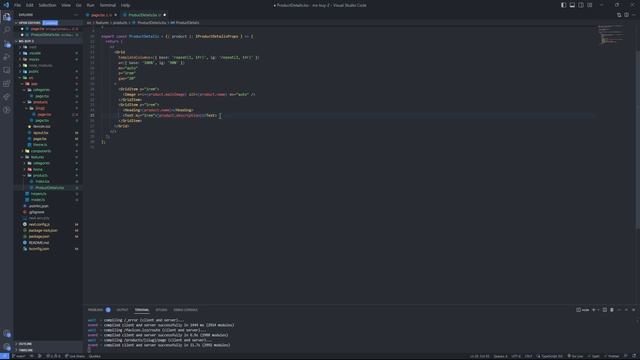Open the View menu
The width and height of the screenshot is (640, 360).
click(66, 5)
